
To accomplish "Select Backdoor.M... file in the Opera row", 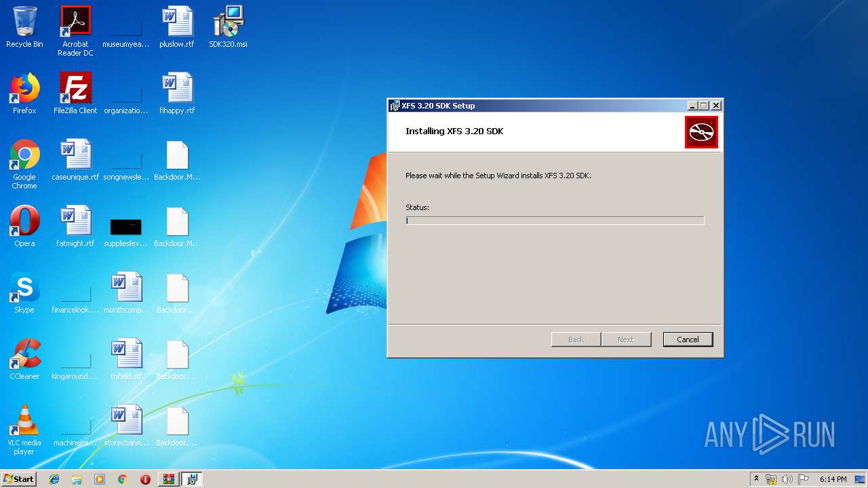I will [x=177, y=226].
